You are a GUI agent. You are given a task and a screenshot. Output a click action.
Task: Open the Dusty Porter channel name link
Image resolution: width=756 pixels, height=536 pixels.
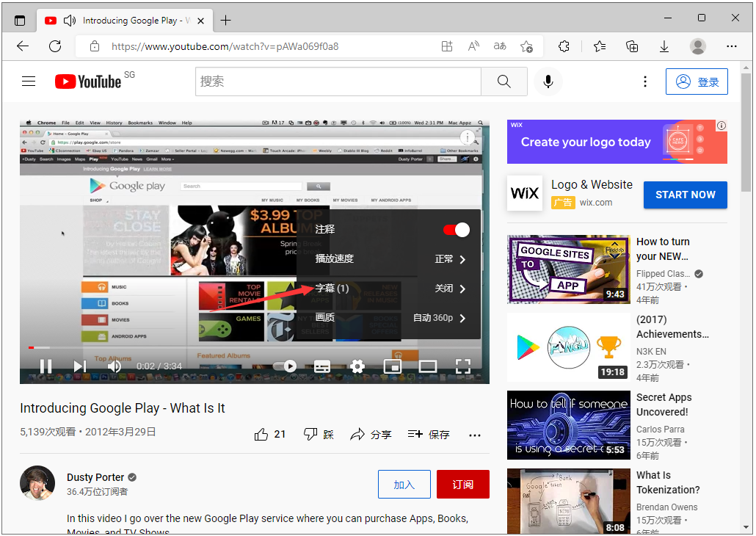pos(95,477)
